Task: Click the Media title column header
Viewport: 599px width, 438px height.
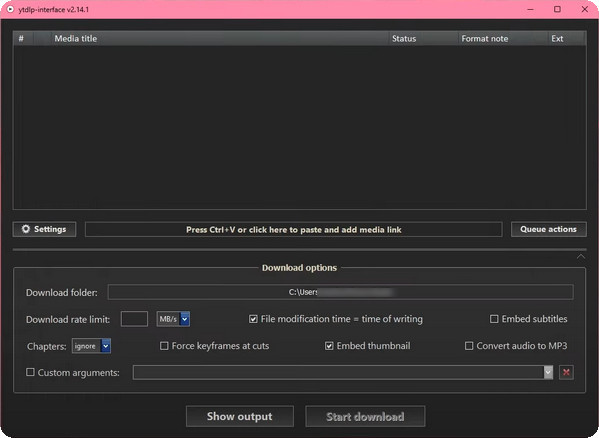Action: tap(220, 39)
